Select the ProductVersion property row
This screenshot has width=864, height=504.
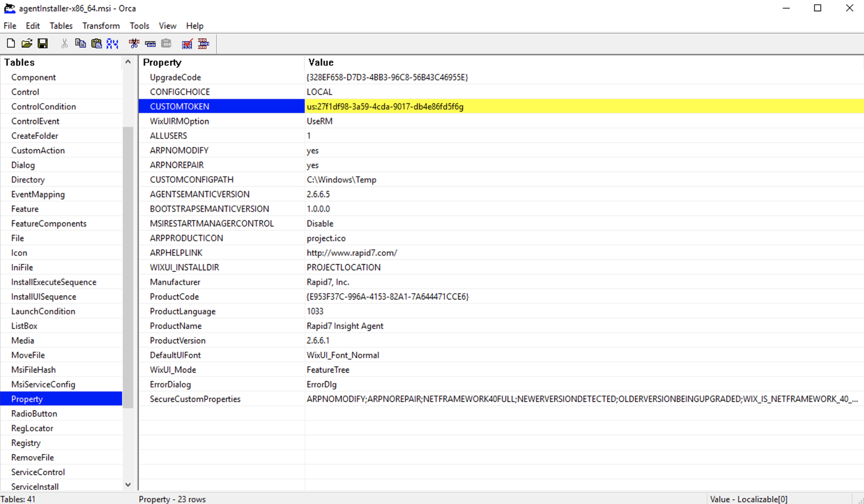(x=177, y=340)
